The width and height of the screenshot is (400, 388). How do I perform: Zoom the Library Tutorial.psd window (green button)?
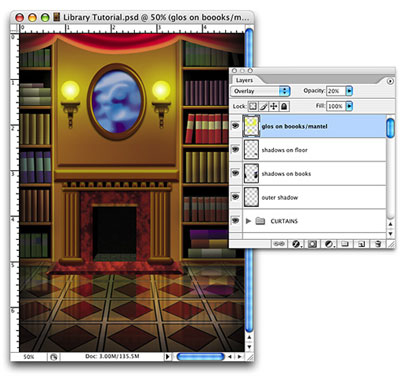[45, 17]
